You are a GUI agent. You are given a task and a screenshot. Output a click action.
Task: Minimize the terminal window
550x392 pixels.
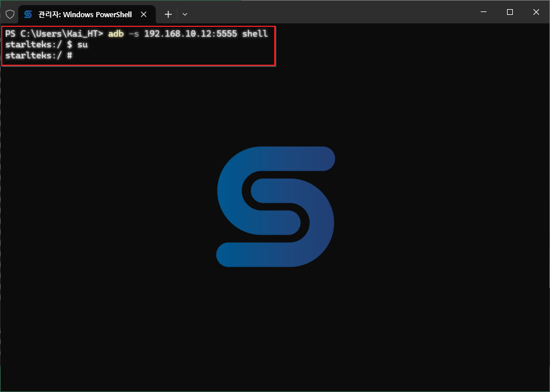[484, 12]
